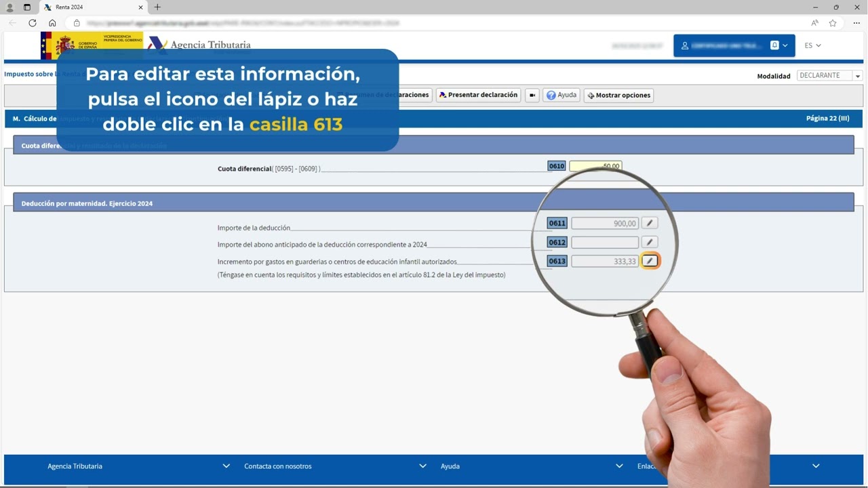Click the user profile icon in the header

(x=684, y=45)
